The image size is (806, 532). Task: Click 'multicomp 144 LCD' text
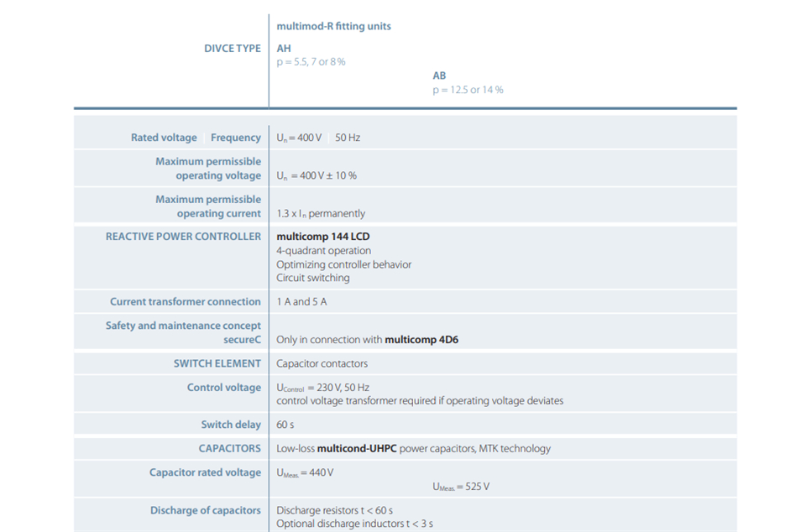pyautogui.click(x=323, y=237)
